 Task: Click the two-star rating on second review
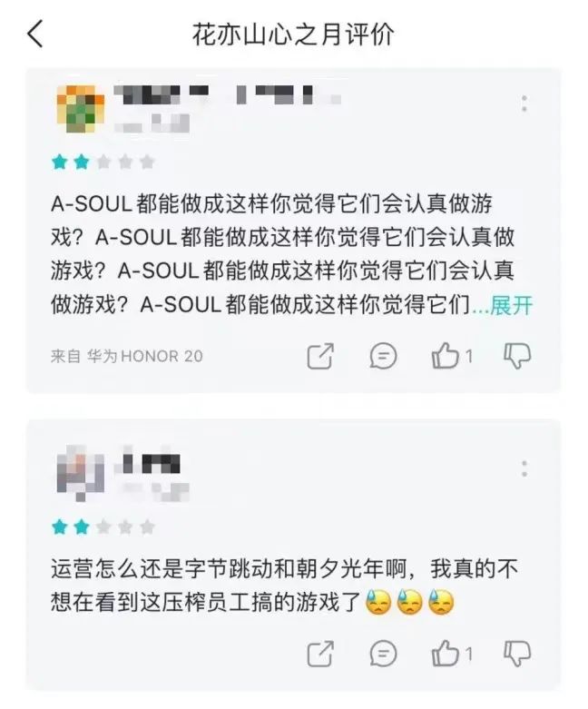tap(103, 527)
